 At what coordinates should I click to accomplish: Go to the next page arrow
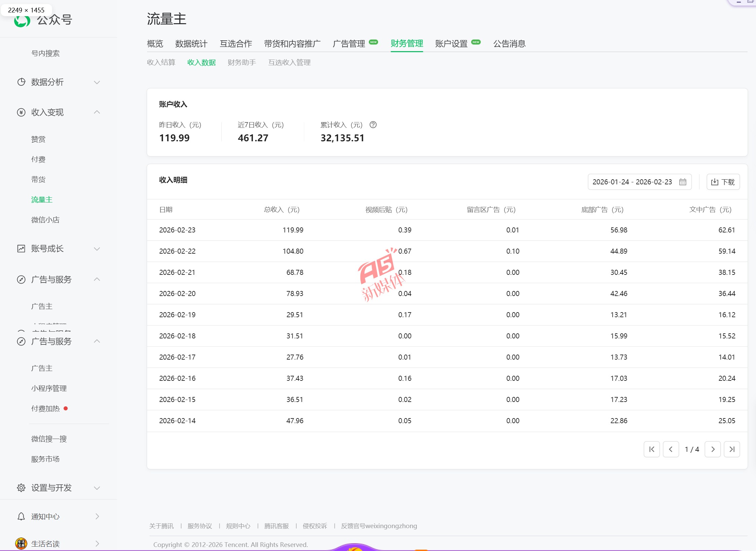(713, 449)
